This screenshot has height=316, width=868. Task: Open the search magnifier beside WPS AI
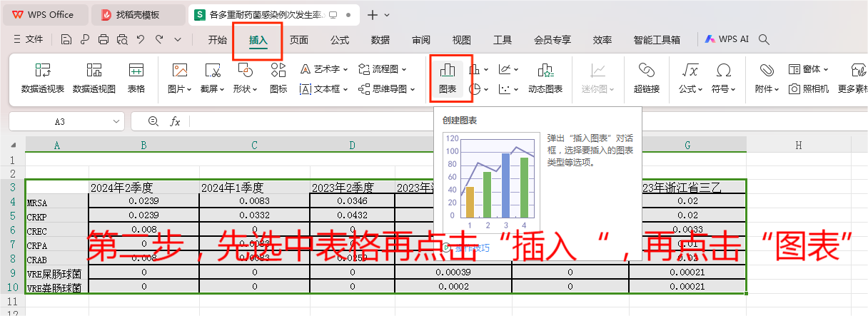(x=764, y=40)
